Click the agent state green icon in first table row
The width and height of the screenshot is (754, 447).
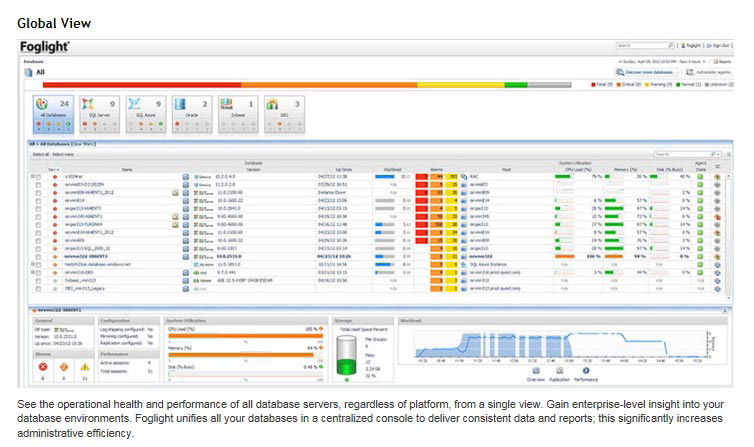700,177
